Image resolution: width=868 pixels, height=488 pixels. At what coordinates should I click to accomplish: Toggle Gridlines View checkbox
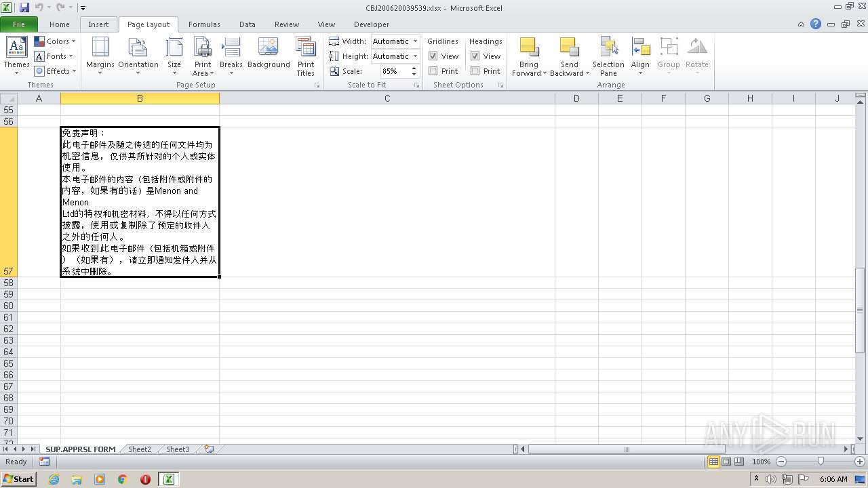[x=433, y=56]
